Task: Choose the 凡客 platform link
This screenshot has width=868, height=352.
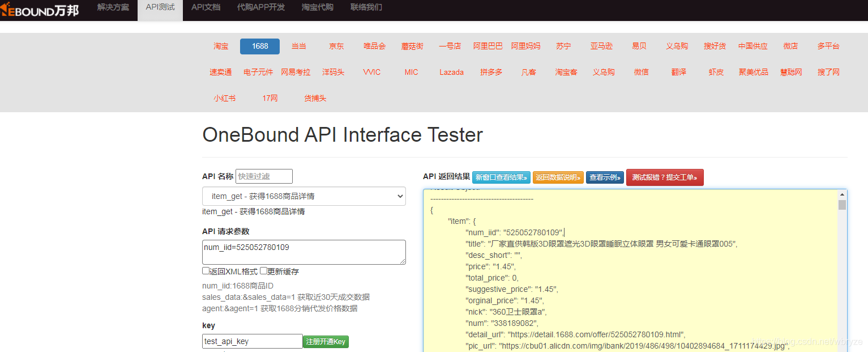Action: (x=529, y=73)
